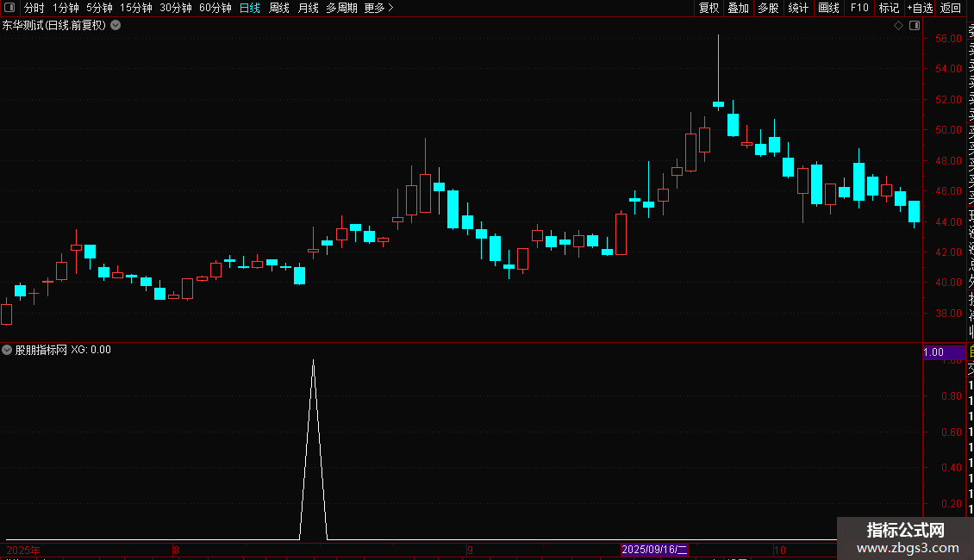Screen dimensions: 974x560
Task: Click the 2025/09/16/二 date marker
Action: coord(654,550)
